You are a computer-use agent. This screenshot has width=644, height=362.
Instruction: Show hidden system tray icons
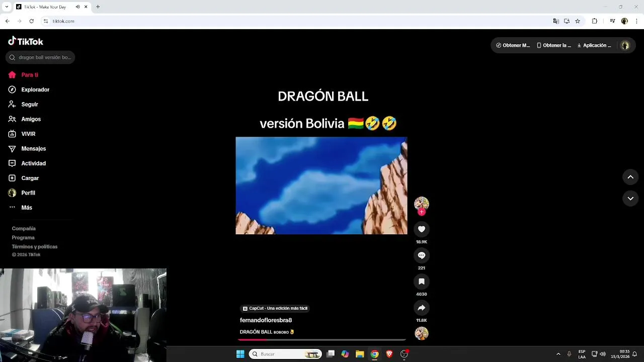[x=558, y=354]
